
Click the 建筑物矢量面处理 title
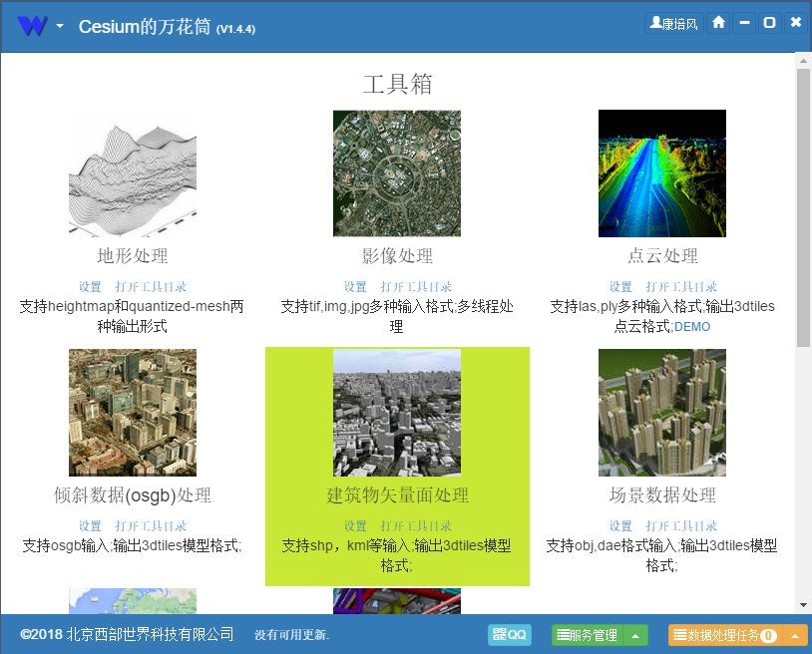397,495
